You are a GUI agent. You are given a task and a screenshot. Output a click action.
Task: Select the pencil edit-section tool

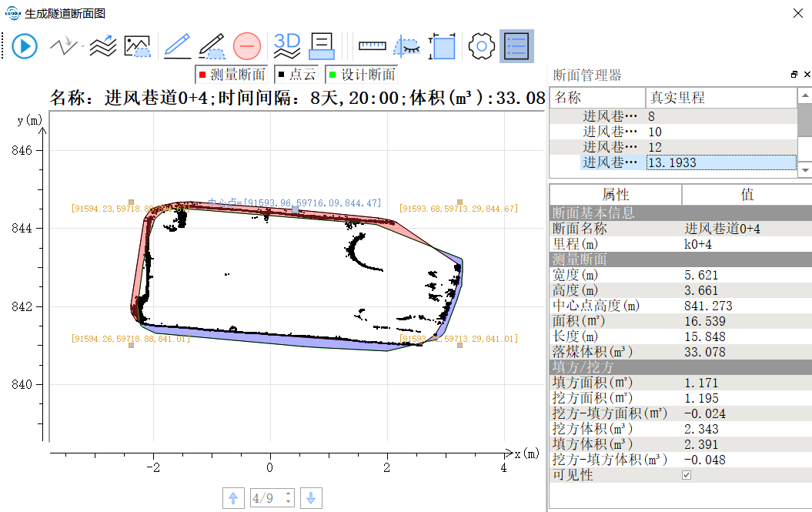tap(212, 46)
